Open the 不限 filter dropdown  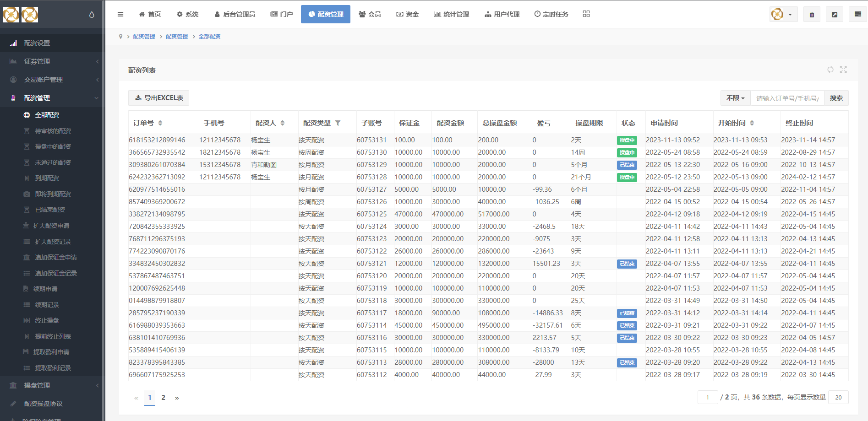point(735,98)
